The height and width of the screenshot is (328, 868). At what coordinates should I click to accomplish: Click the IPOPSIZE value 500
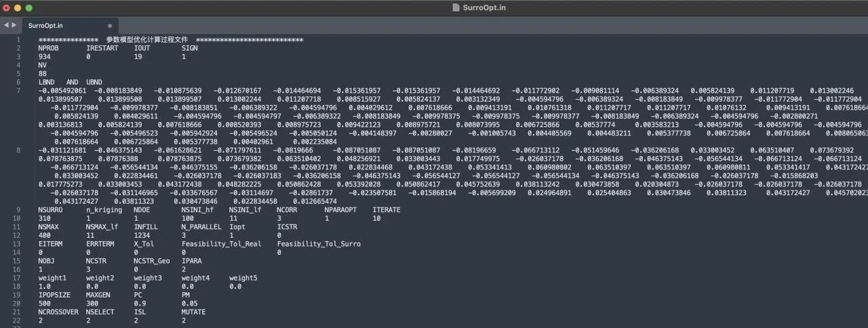44,303
